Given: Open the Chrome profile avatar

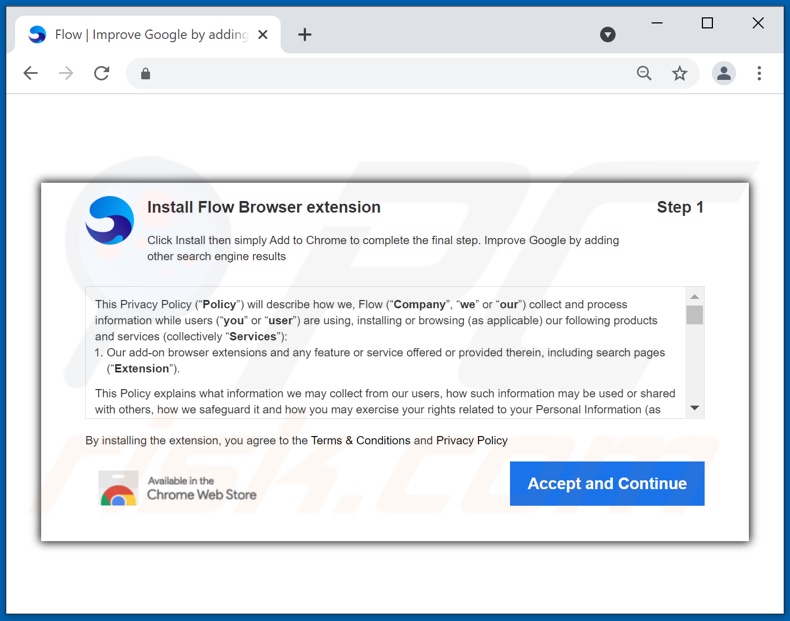Looking at the screenshot, I should click(x=724, y=73).
